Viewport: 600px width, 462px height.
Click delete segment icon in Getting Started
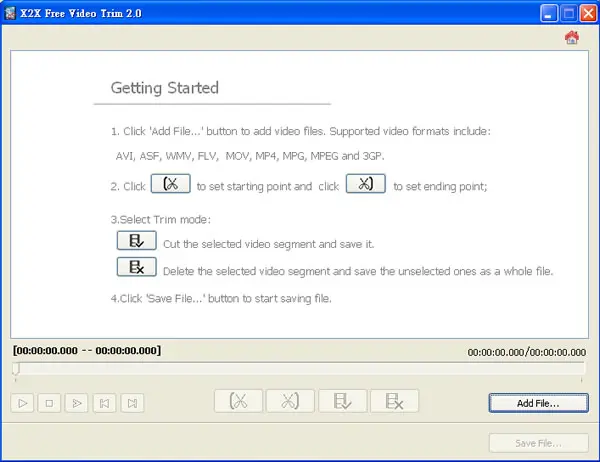coord(137,267)
